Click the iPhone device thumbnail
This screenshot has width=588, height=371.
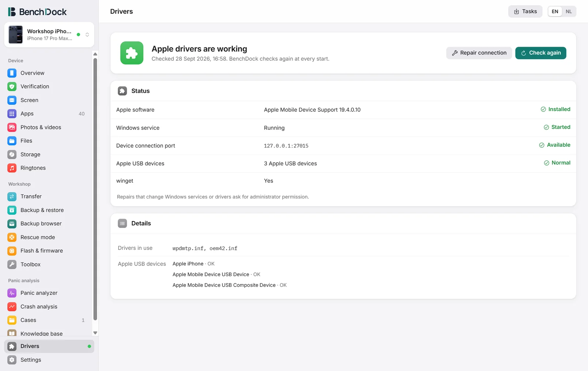click(x=15, y=35)
